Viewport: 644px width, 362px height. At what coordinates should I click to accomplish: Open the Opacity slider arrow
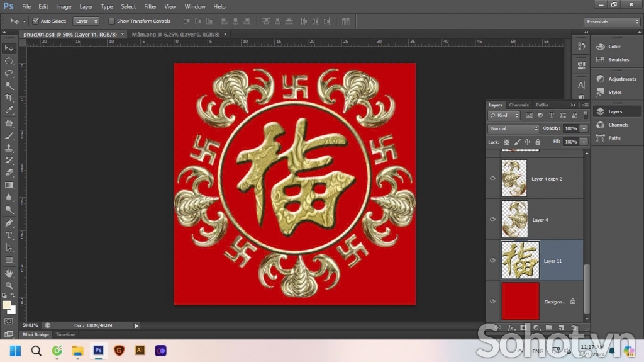[x=584, y=129]
